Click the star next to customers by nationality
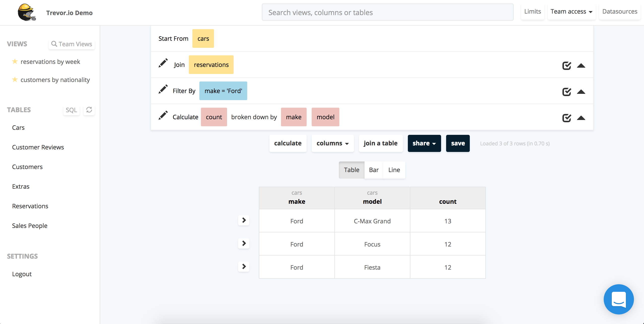 pyautogui.click(x=15, y=79)
